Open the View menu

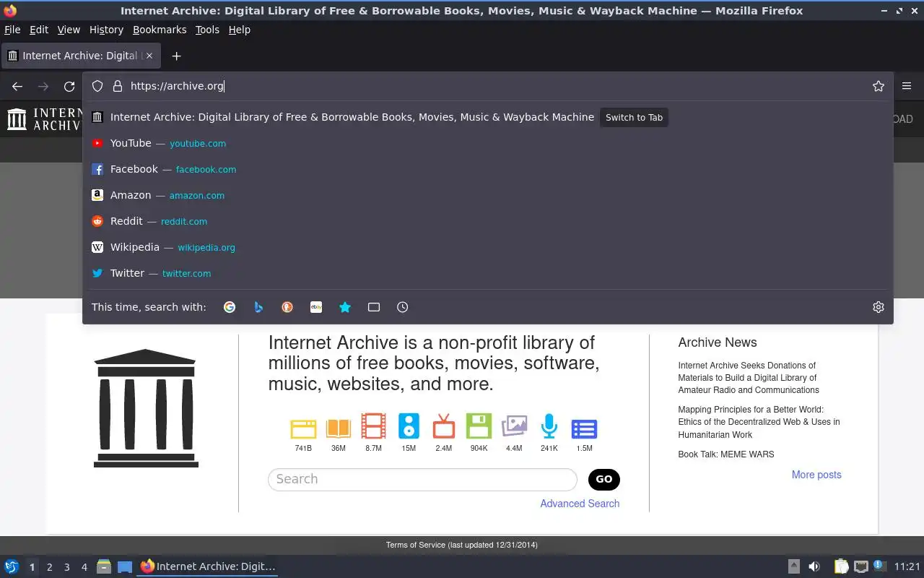click(69, 30)
